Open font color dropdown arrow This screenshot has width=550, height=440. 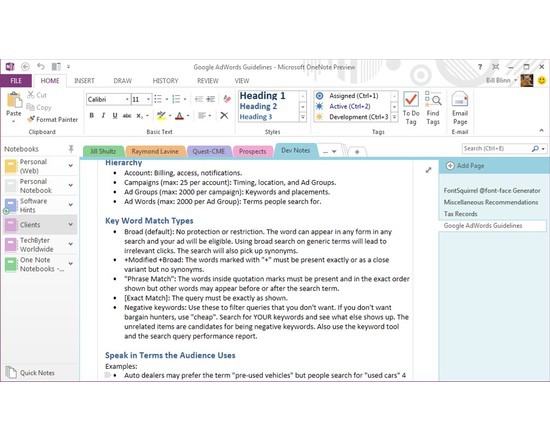pos(188,116)
